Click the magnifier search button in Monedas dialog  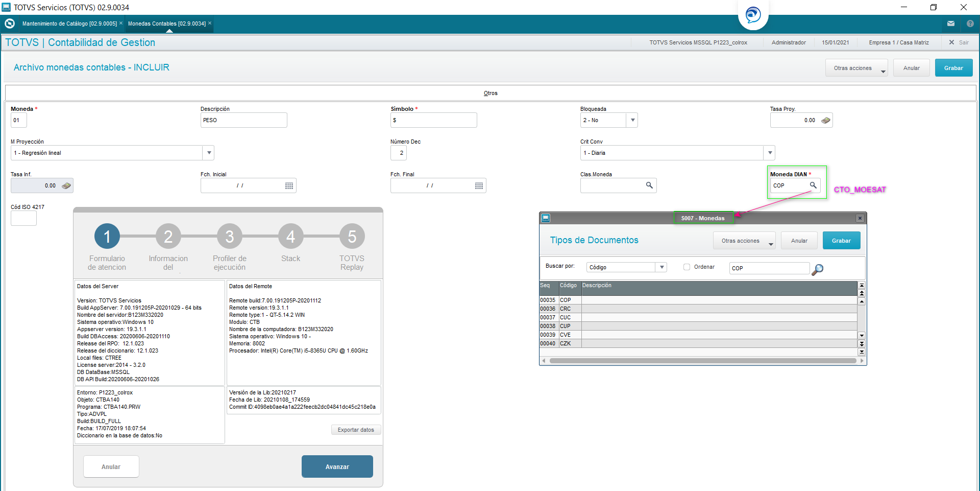(x=817, y=269)
